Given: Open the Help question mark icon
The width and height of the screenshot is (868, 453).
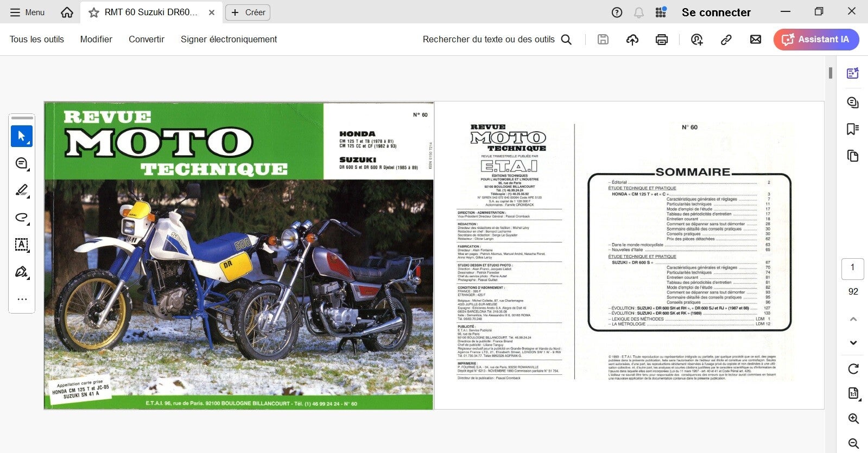Looking at the screenshot, I should pyautogui.click(x=617, y=12).
